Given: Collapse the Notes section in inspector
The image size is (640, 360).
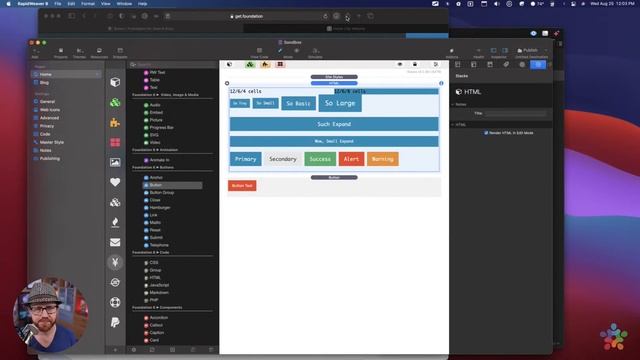Looking at the screenshot, I should click(x=453, y=104).
